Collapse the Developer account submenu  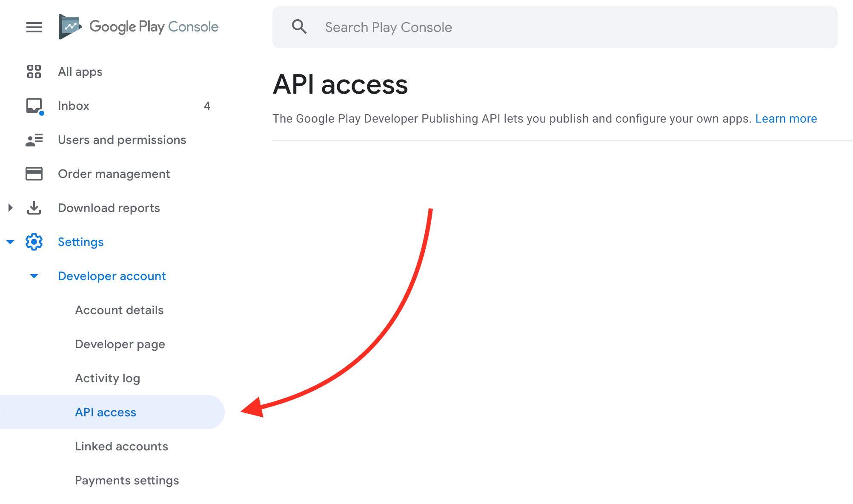coord(34,276)
